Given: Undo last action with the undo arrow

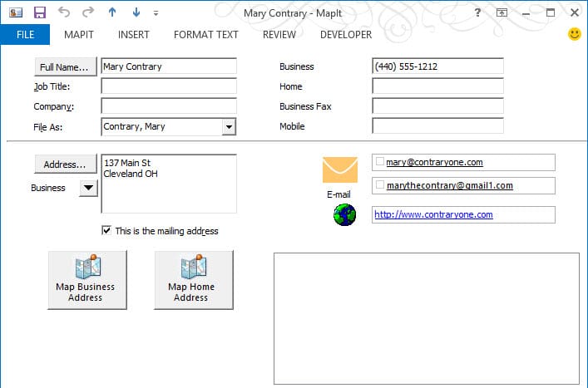Looking at the screenshot, I should (64, 12).
